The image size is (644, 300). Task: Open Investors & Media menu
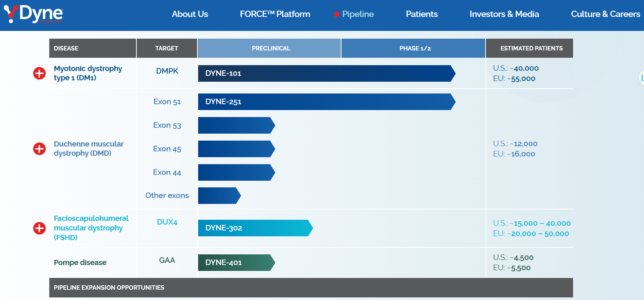[x=504, y=14]
